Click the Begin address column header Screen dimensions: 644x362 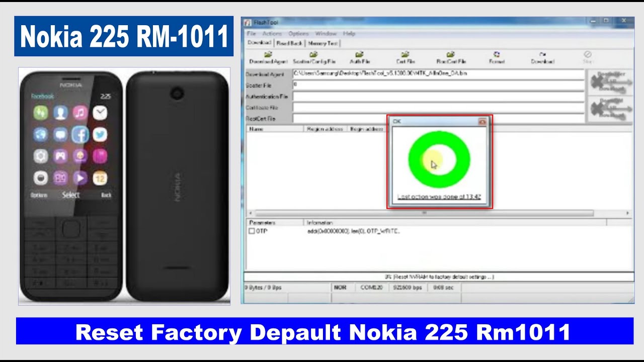[367, 129]
